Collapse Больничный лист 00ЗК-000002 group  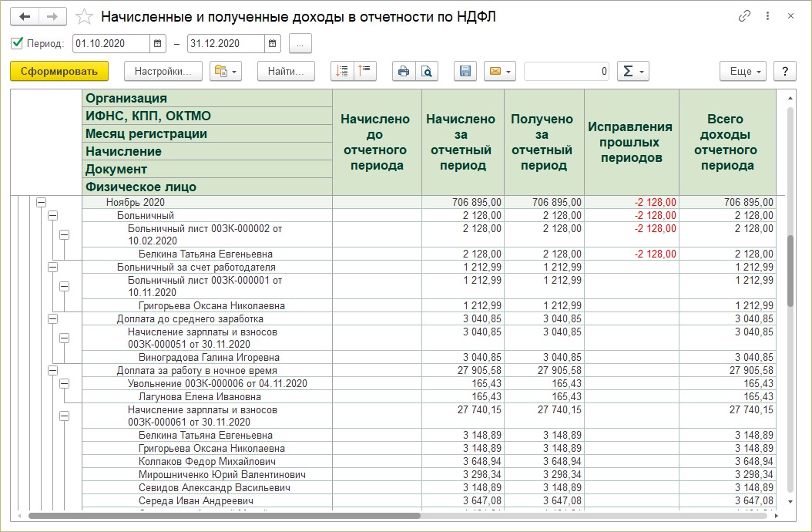coord(64,235)
